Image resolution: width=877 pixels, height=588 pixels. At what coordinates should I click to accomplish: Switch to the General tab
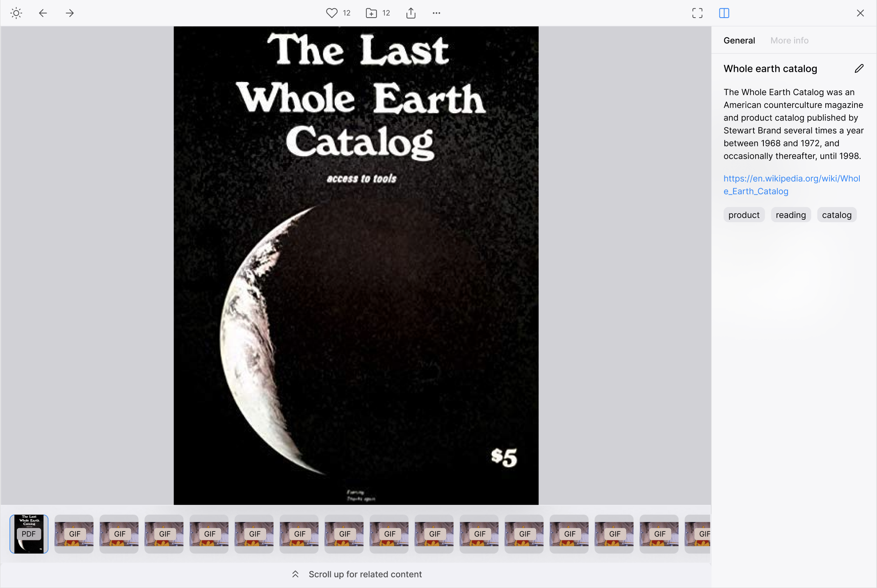pyautogui.click(x=739, y=41)
